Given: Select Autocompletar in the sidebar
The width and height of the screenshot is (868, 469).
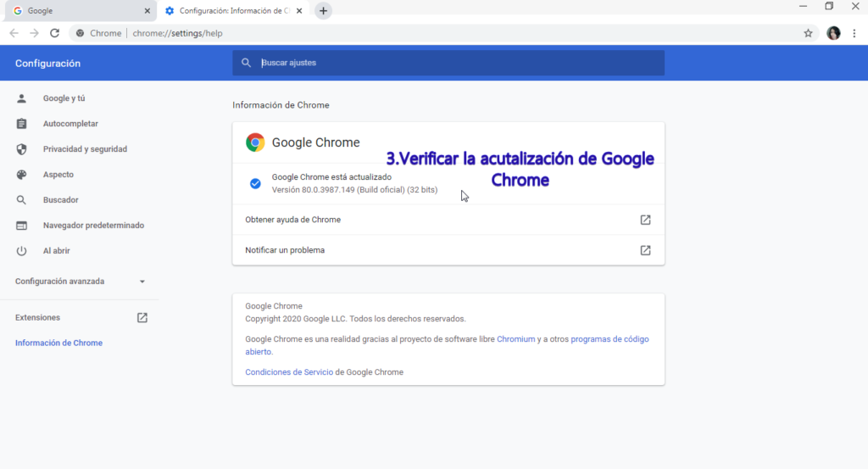Looking at the screenshot, I should click(70, 124).
